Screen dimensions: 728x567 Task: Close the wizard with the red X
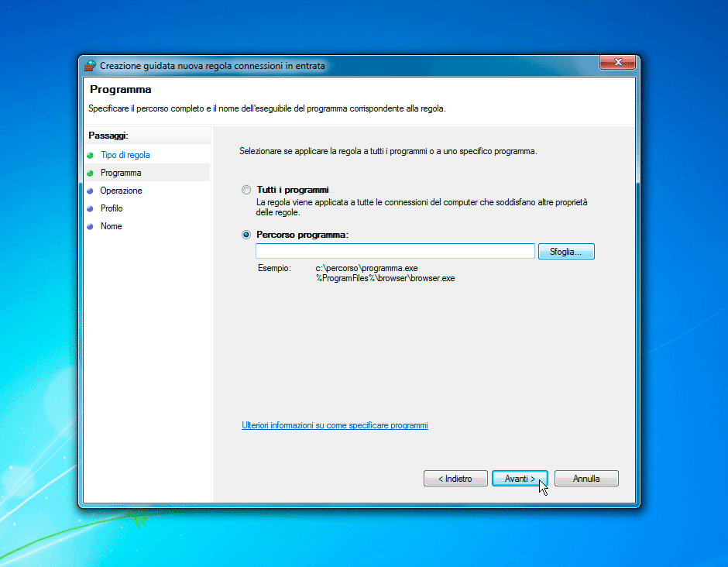pos(617,62)
